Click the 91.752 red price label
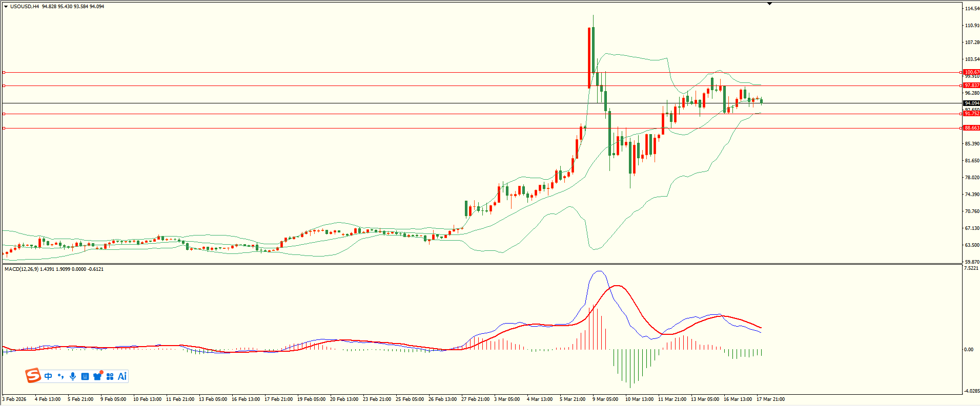Viewport: 980px width, 406px height. point(971,114)
